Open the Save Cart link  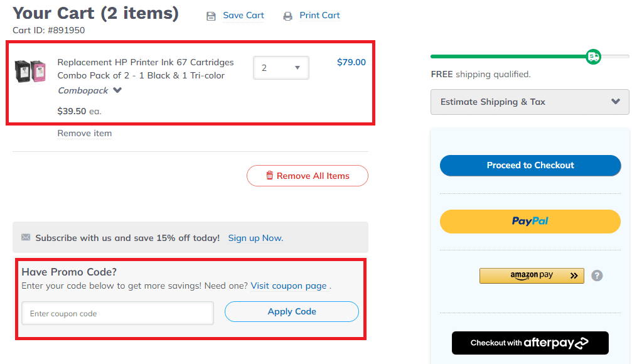[x=244, y=15]
